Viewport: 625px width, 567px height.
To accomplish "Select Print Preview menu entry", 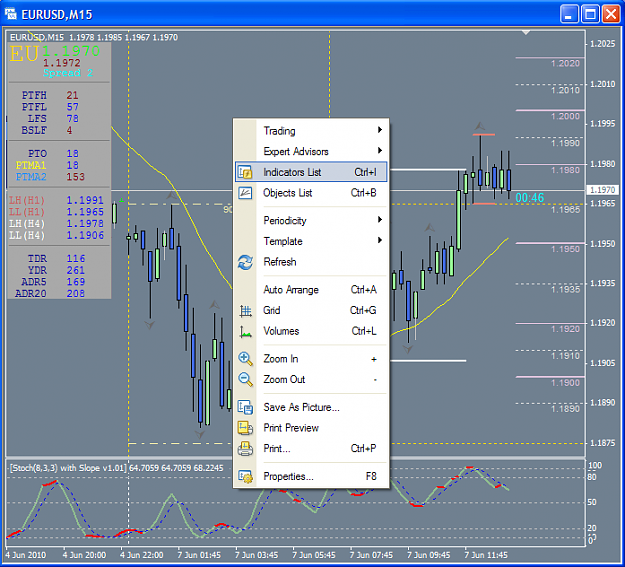I will tap(311, 428).
